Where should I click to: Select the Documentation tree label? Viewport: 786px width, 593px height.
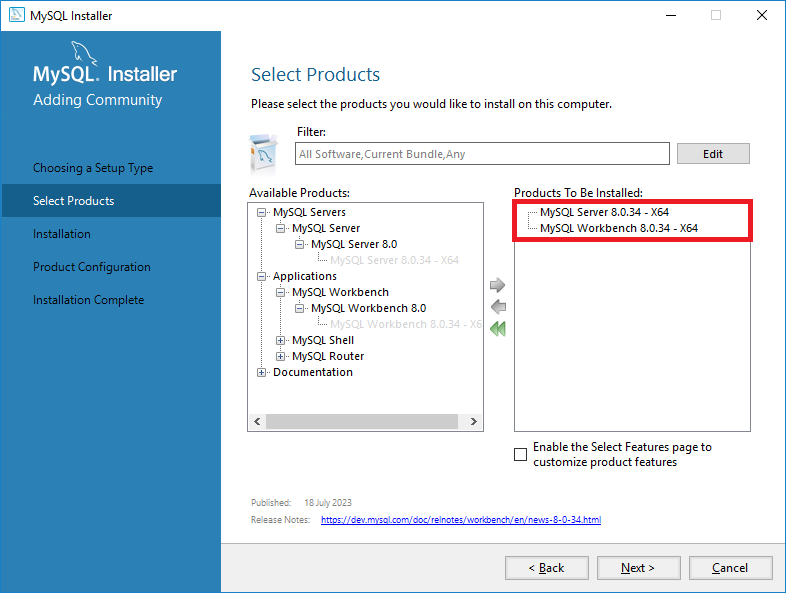tap(313, 372)
